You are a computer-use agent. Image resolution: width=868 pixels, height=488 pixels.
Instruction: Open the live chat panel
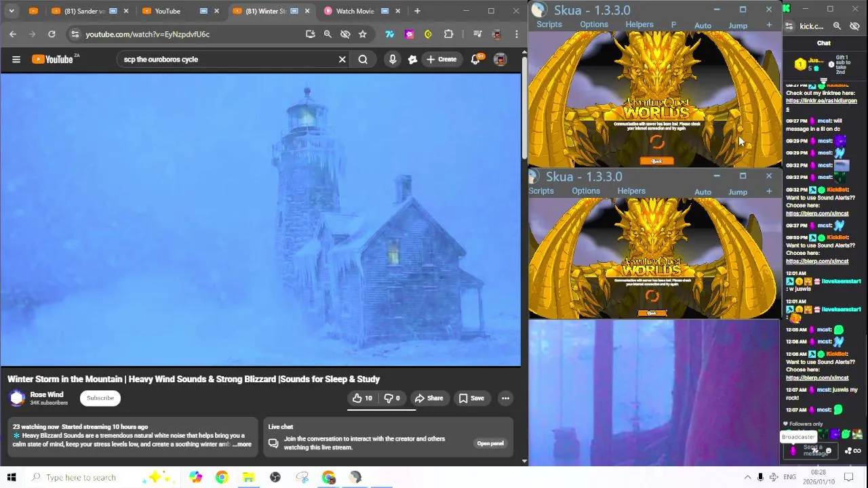pos(490,444)
